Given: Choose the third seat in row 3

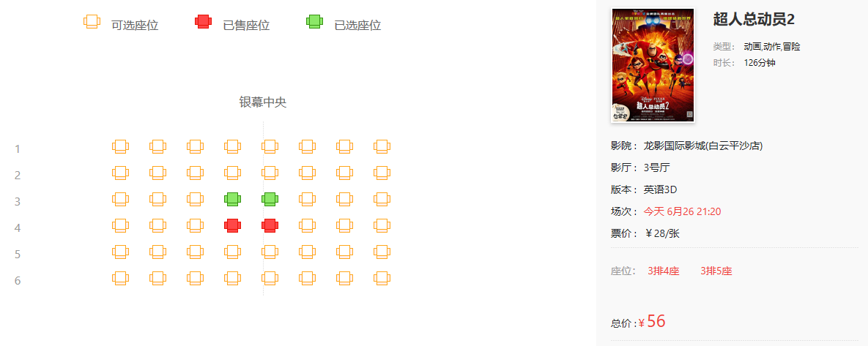Looking at the screenshot, I should (x=196, y=199).
